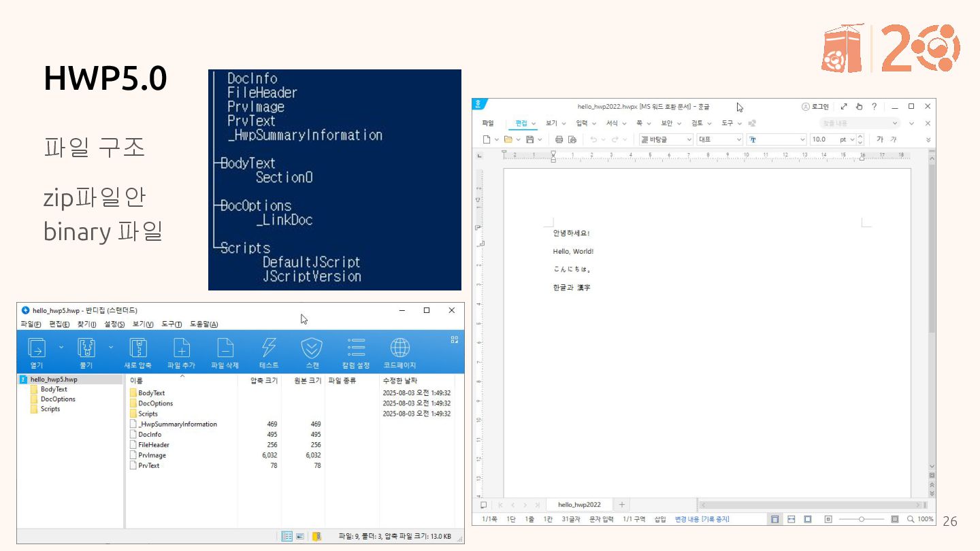
Task: Click the open folder icon in Hangul toolbar
Action: [508, 139]
